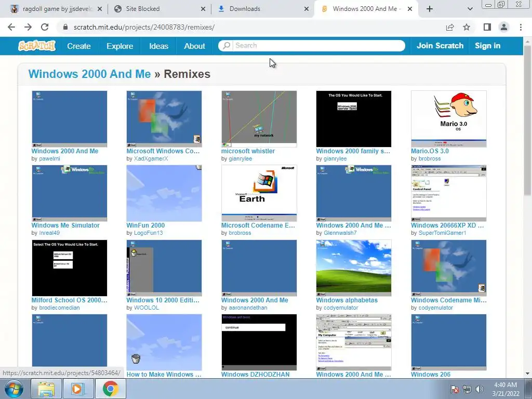
Task: Visit author SuperTomiGamer1's profile
Action: (x=443, y=233)
